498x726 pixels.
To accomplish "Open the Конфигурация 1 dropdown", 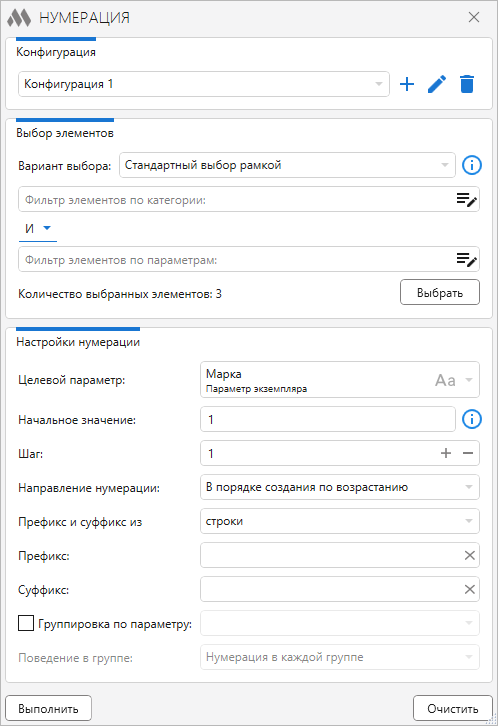I will (204, 84).
